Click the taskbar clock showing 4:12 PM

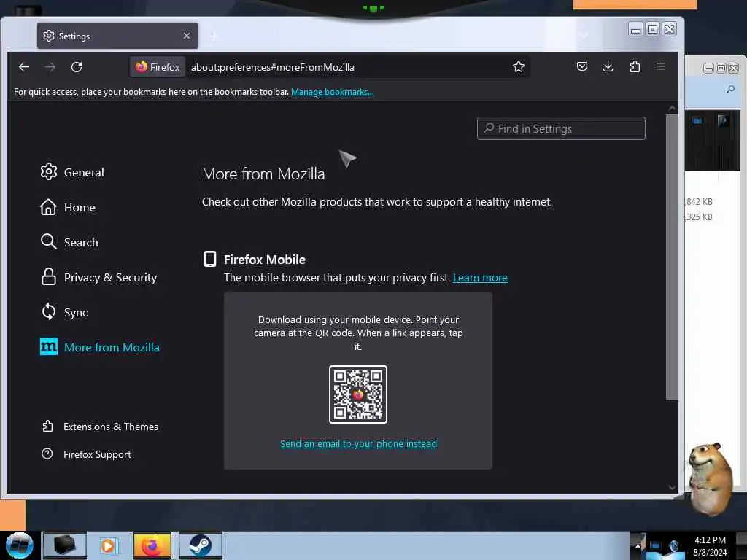click(710, 546)
